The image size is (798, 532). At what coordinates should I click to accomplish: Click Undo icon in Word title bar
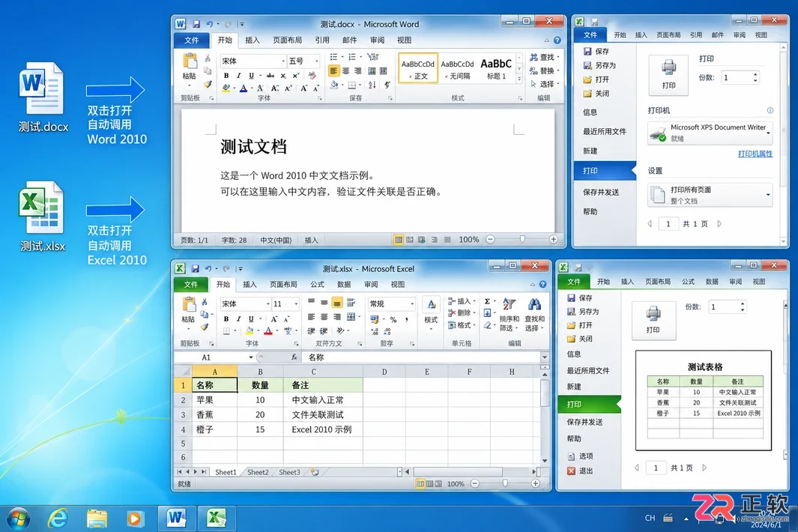209,24
